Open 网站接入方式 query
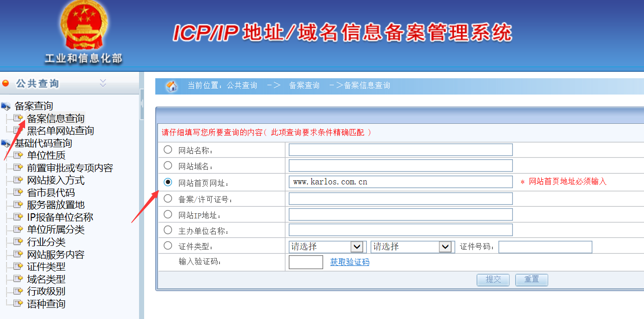The height and width of the screenshot is (319, 644). pyautogui.click(x=56, y=180)
